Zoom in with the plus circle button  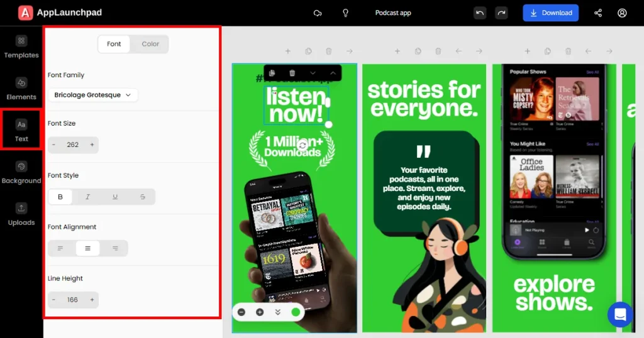pyautogui.click(x=260, y=312)
